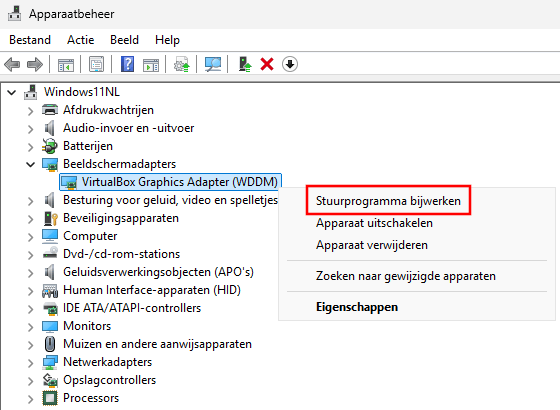Viewport: 560px width, 410px height.
Task: Click the Batterijen battery icon
Action: [50, 146]
